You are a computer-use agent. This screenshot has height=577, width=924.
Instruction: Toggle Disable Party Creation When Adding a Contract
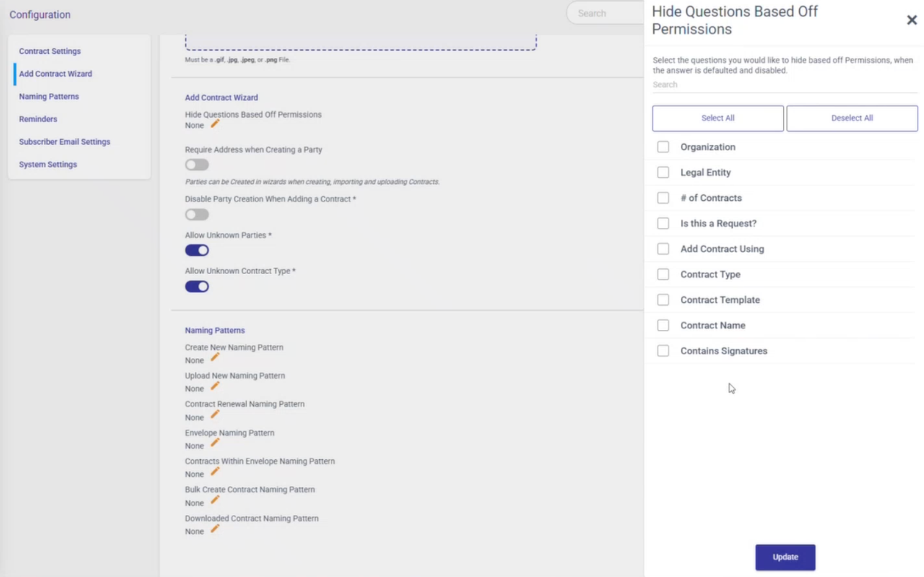click(x=197, y=214)
